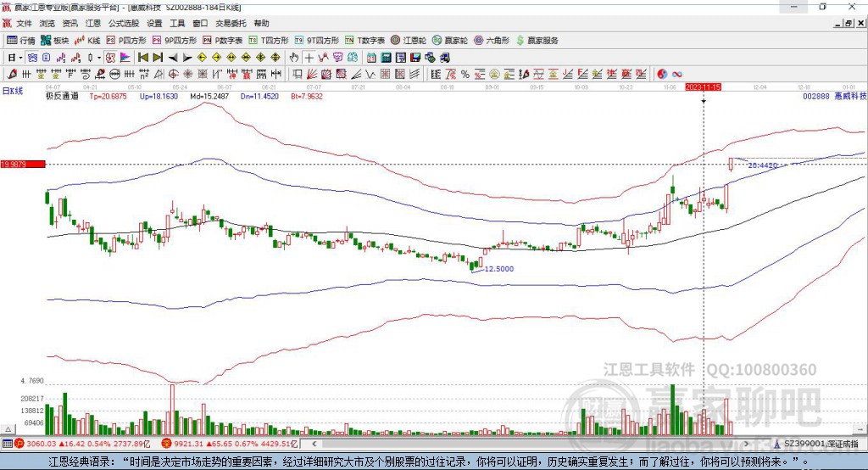Viewport: 868px width, 470px height.
Task: Open the 交易委托 menu
Action: (231, 23)
